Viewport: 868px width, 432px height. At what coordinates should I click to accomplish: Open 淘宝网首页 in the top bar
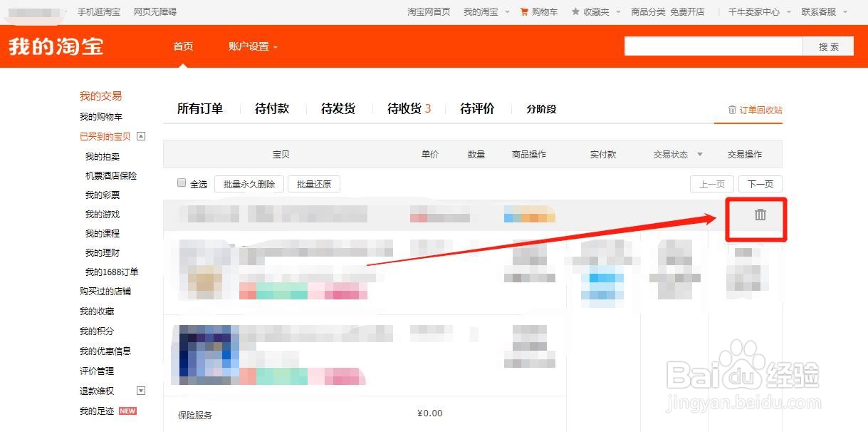pyautogui.click(x=429, y=12)
